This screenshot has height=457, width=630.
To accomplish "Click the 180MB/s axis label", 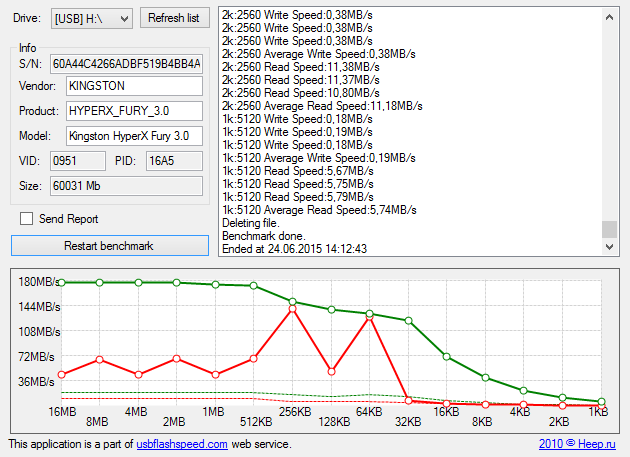I will (x=39, y=282).
